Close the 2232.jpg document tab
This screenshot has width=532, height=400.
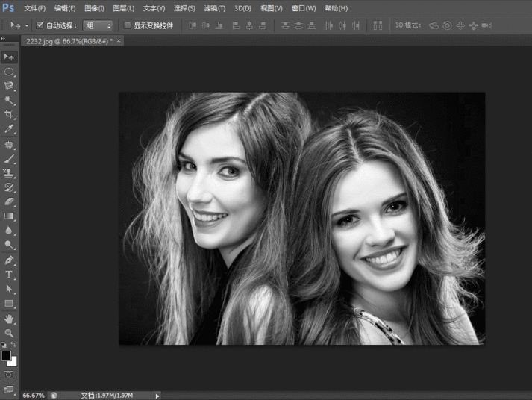click(x=119, y=40)
